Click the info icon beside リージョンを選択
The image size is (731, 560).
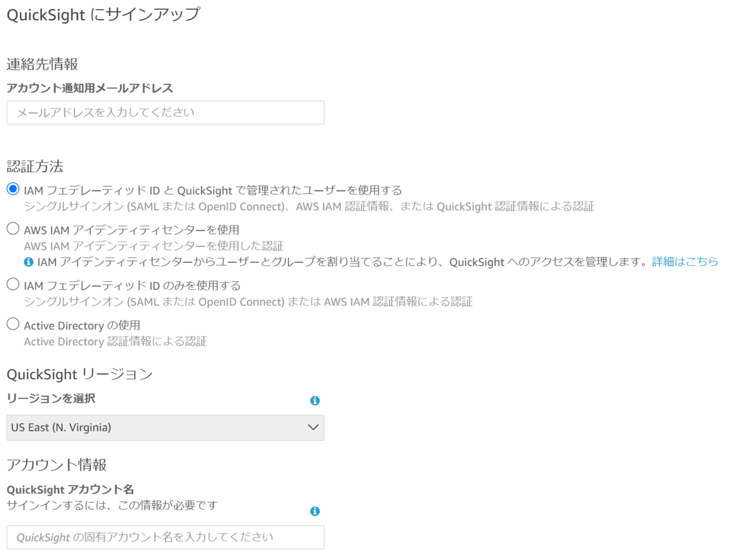[315, 401]
